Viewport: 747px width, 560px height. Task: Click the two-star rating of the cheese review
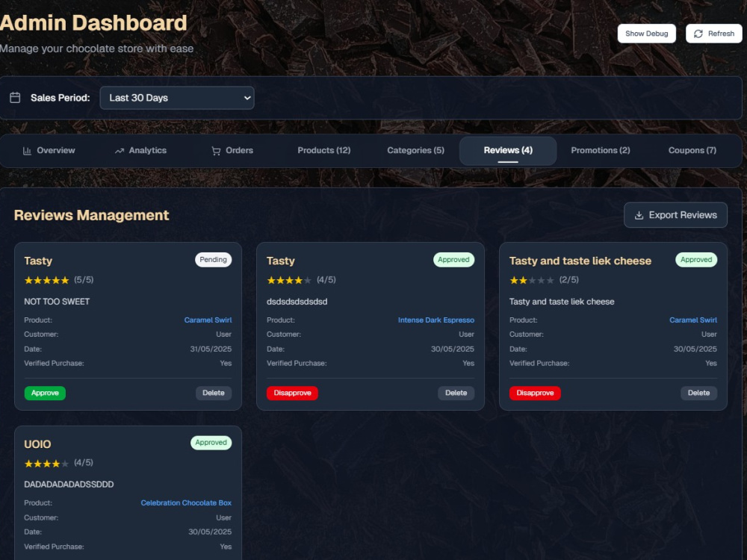click(x=532, y=280)
